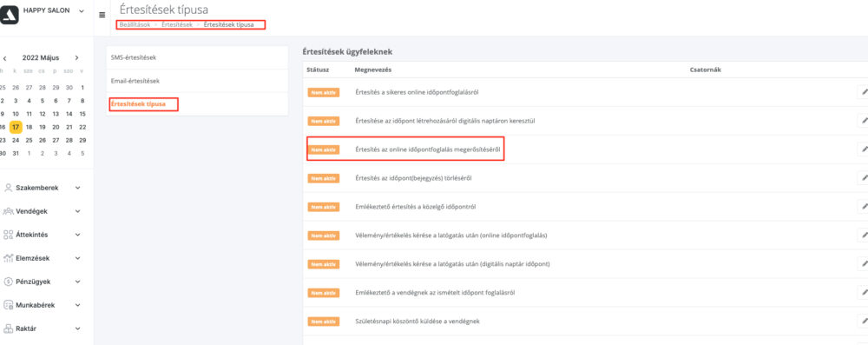Show previous month in calendar
The height and width of the screenshot is (345, 868).
point(4,57)
